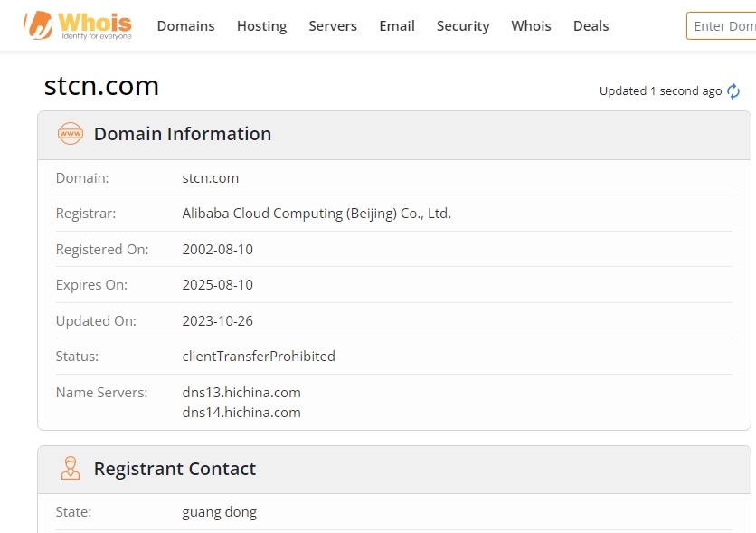Click the www Domain Information icon
This screenshot has height=533, width=756.
pyautogui.click(x=70, y=134)
